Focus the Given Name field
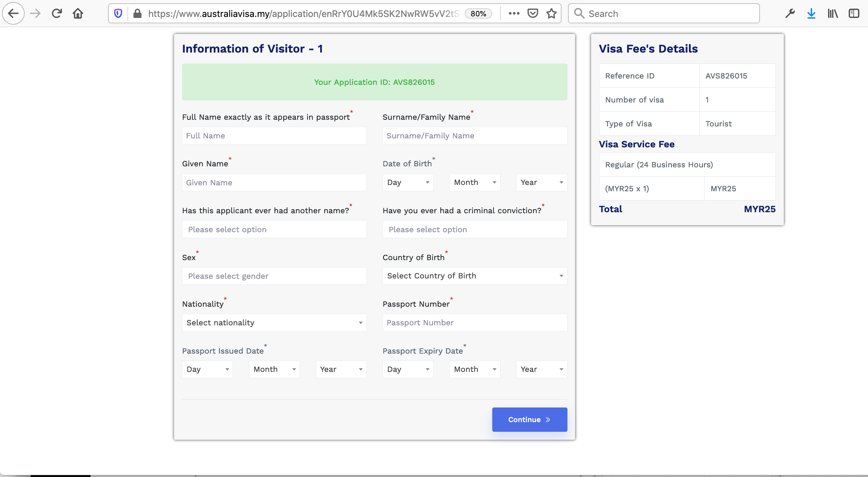This screenshot has width=868, height=477. coord(274,183)
